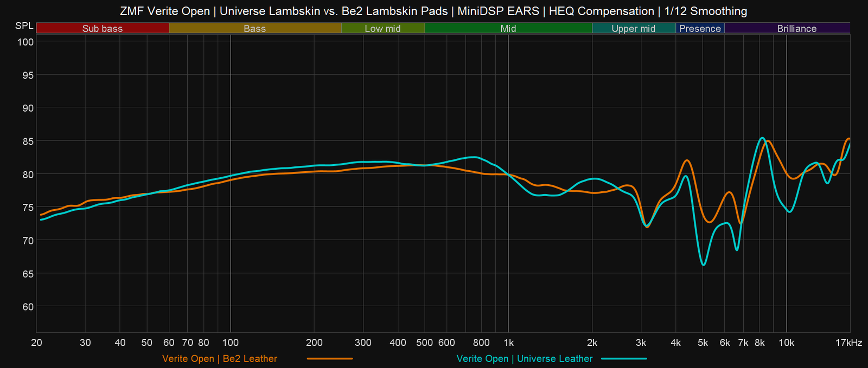
Task: Click the cyan curve's deep dip near 5k
Action: click(703, 264)
